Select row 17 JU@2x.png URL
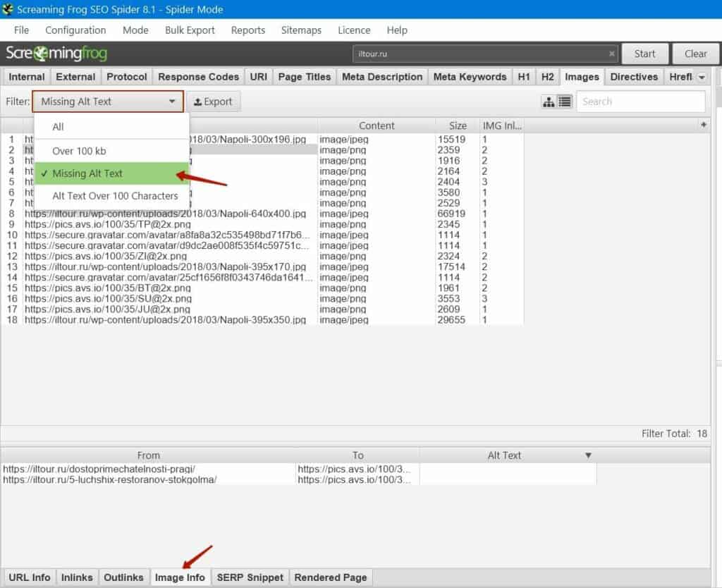This screenshot has height=588, width=722. click(x=107, y=309)
